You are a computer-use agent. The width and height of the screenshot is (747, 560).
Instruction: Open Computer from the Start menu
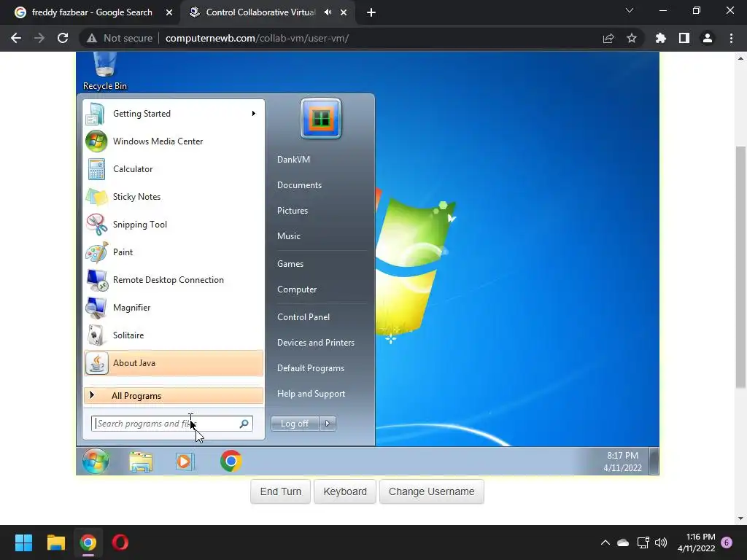tap(297, 289)
